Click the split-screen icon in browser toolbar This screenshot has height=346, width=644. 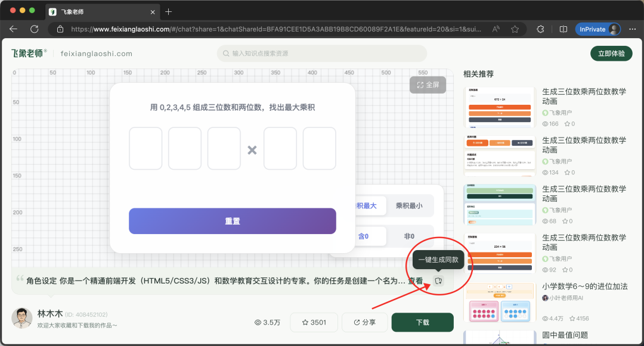pyautogui.click(x=563, y=29)
